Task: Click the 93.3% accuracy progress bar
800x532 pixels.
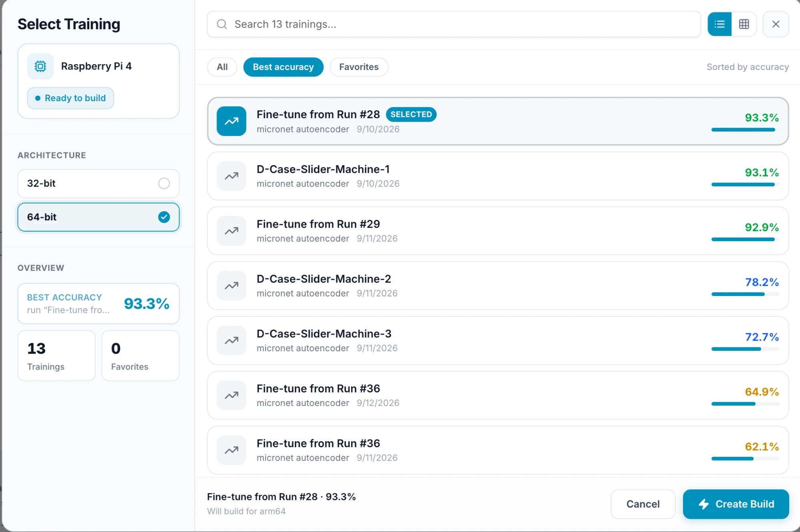Action: [x=745, y=130]
